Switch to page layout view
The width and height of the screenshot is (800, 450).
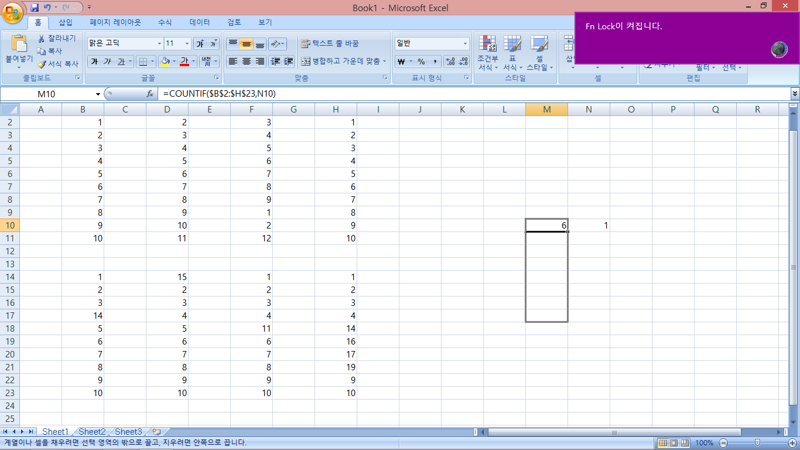673,443
